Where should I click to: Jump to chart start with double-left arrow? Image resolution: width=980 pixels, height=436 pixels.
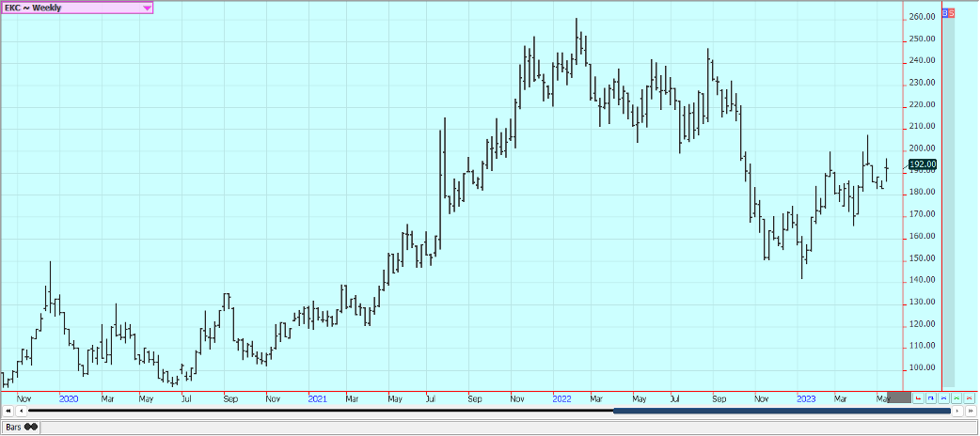(8, 411)
